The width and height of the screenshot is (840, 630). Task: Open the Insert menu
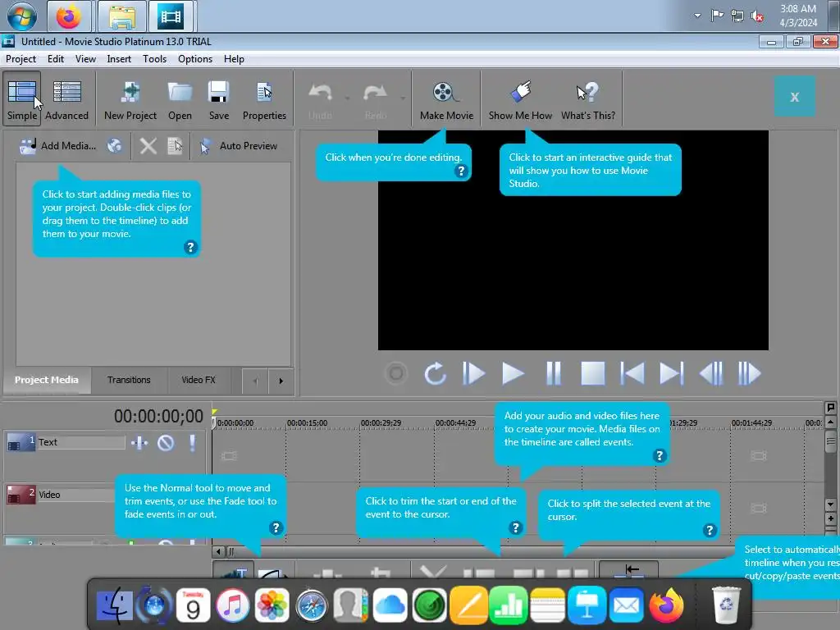click(x=119, y=59)
